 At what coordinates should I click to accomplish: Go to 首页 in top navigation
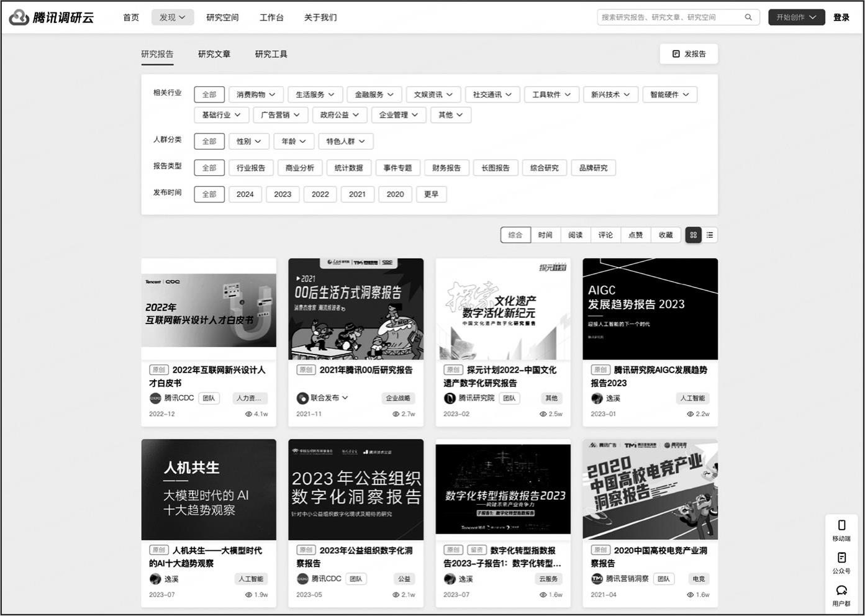(x=131, y=17)
